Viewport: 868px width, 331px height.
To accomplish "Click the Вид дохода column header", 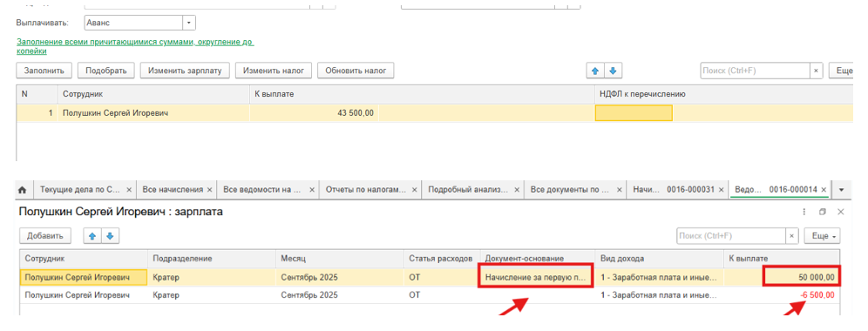I will (x=660, y=259).
